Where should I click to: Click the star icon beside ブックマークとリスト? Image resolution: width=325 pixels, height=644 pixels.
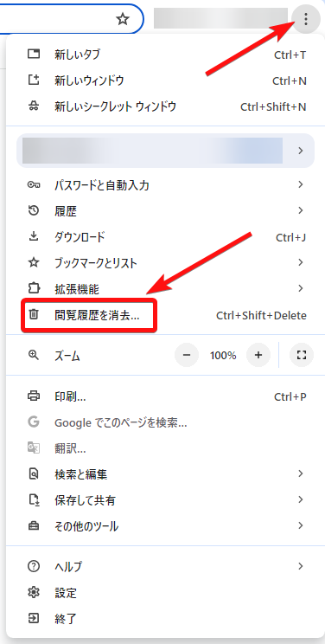[34, 263]
